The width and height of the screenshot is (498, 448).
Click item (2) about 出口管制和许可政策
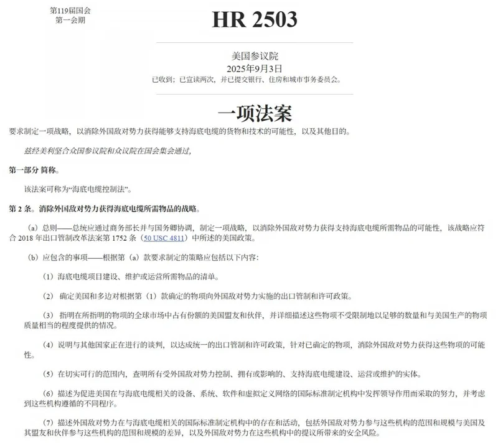pos(198,296)
